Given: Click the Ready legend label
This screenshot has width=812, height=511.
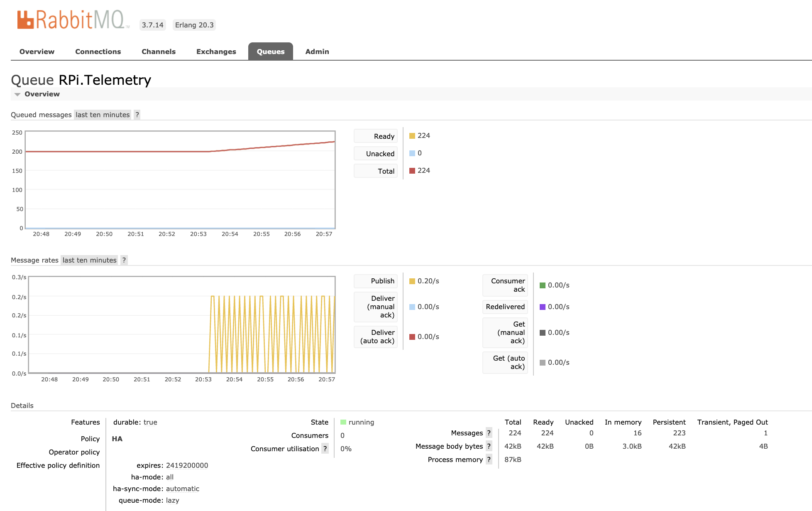Looking at the screenshot, I should 376,136.
